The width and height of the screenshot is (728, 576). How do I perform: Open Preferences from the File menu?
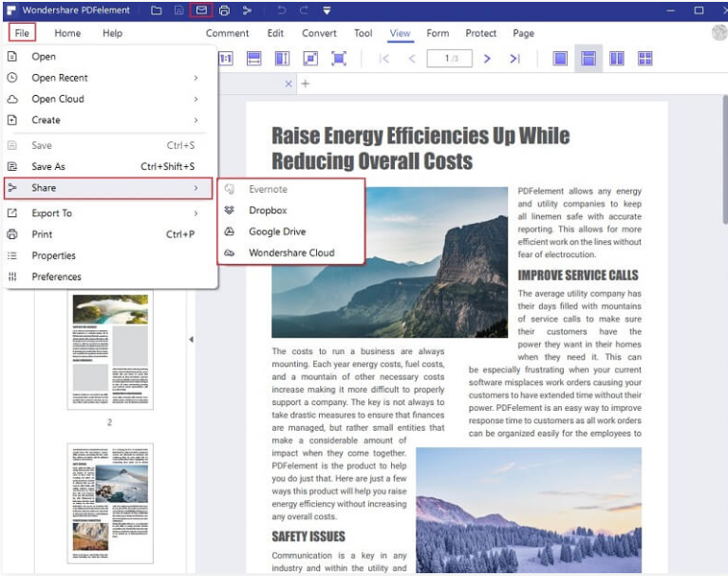coord(109,277)
